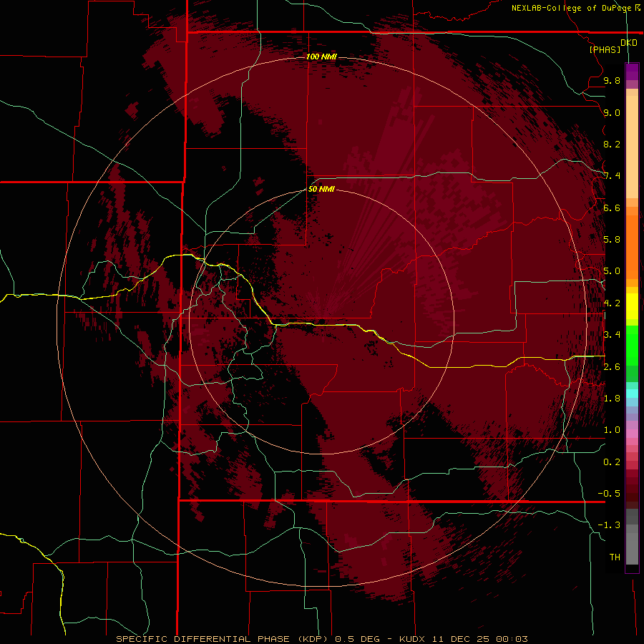Click the 0.2 scale value
The width and height of the screenshot is (644, 644).
pos(612,462)
